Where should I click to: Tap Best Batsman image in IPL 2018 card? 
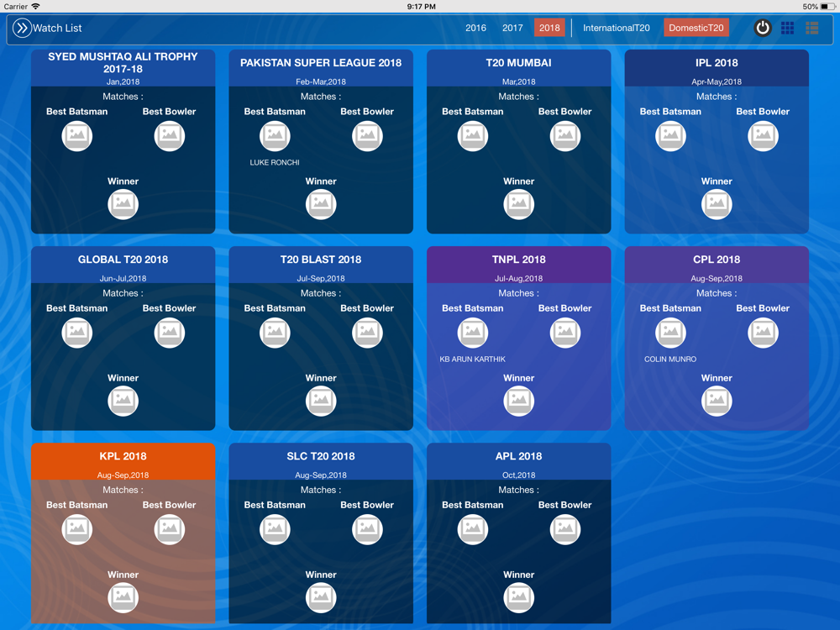pyautogui.click(x=670, y=135)
